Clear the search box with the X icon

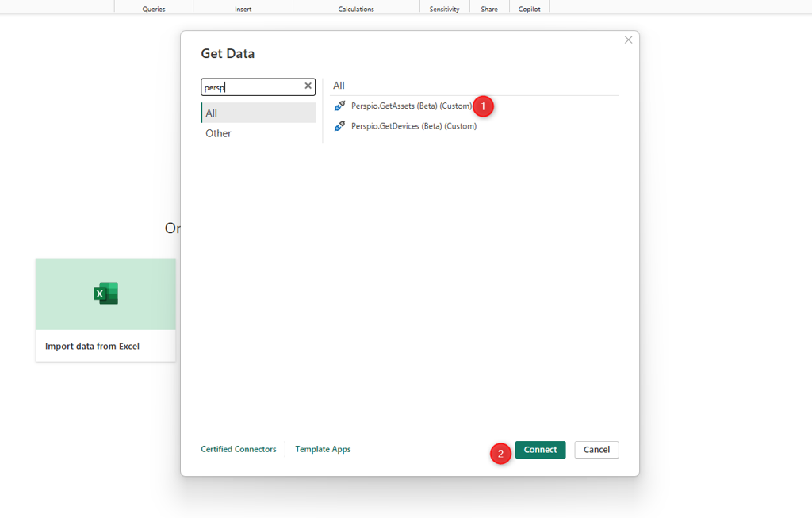pos(308,86)
